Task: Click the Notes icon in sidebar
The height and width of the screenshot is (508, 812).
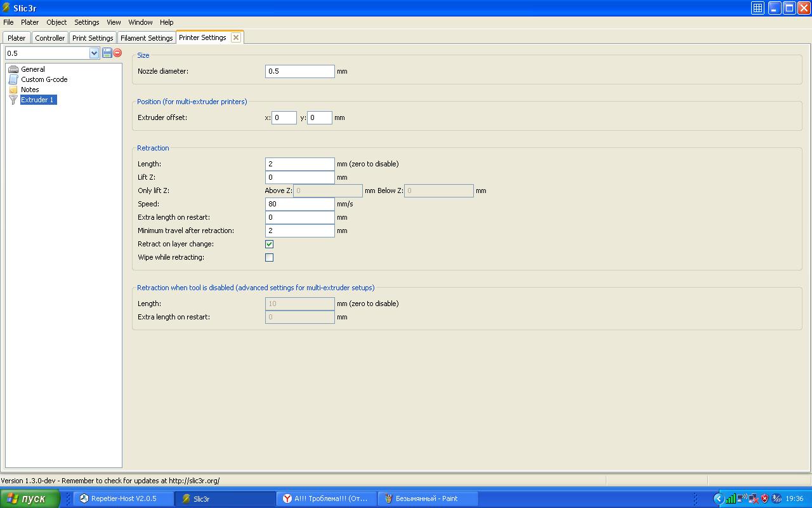Action: pyautogui.click(x=13, y=90)
